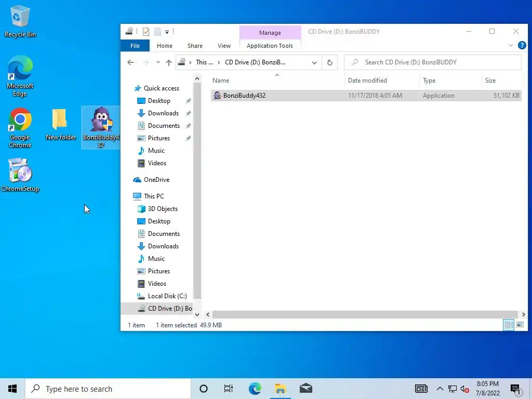Viewport: 532px width, 399px height.
Task: Open the recent locations dropdown
Action: click(x=158, y=62)
